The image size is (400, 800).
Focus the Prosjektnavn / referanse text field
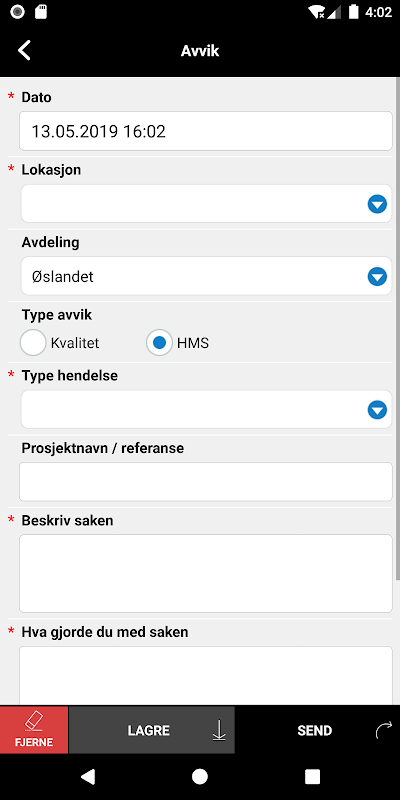coord(206,482)
